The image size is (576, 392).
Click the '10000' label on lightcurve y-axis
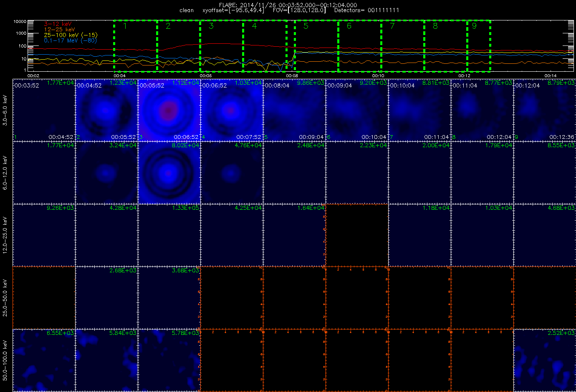click(20, 21)
